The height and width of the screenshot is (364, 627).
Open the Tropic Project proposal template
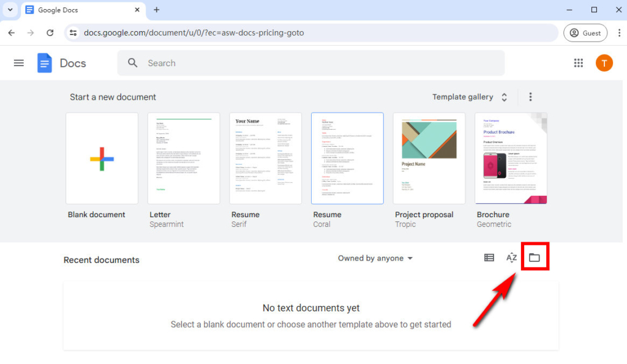pyautogui.click(x=429, y=158)
